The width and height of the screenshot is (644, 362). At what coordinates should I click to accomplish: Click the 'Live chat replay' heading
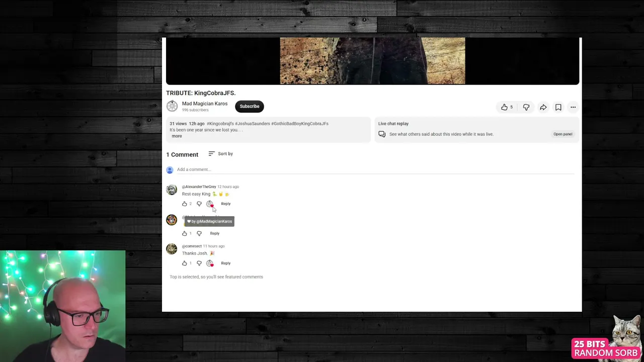click(393, 124)
